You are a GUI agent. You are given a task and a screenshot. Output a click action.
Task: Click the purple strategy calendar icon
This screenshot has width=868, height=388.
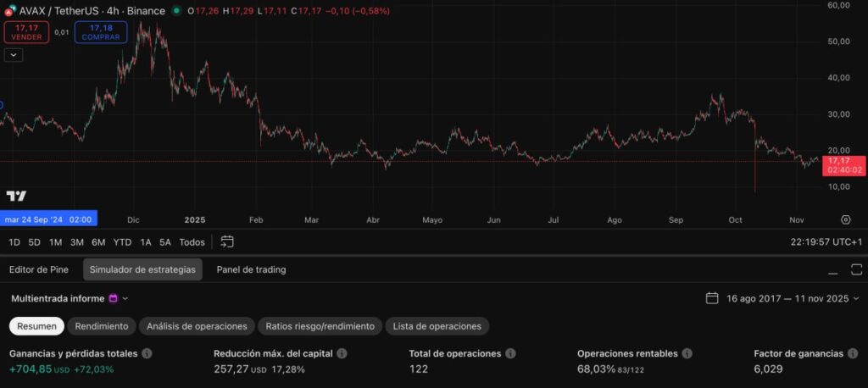pyautogui.click(x=114, y=298)
